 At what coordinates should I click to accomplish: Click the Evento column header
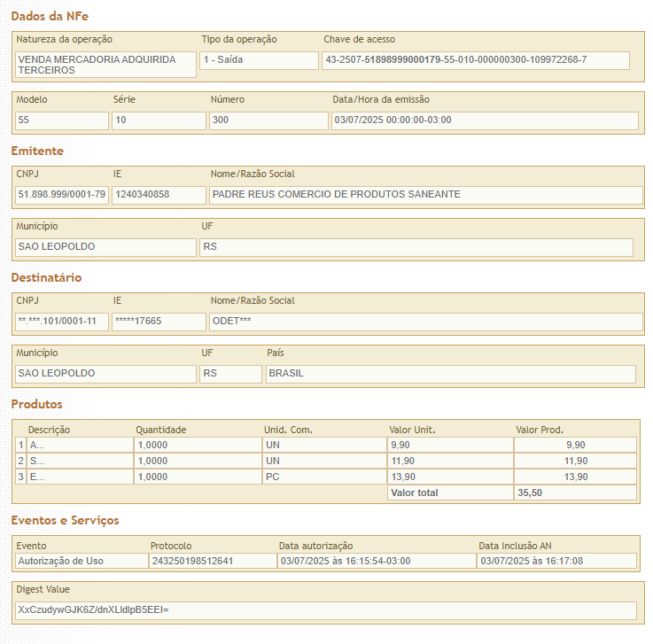pos(31,547)
